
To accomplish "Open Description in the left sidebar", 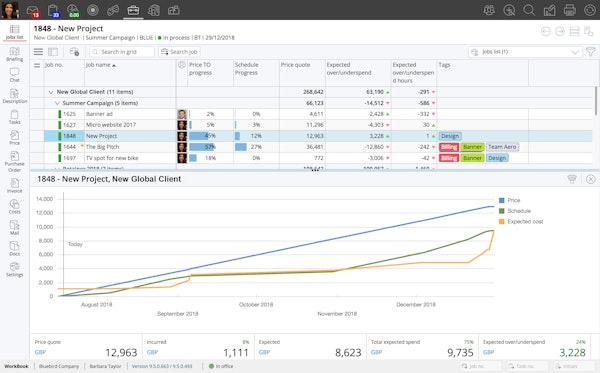I will 15,96.
